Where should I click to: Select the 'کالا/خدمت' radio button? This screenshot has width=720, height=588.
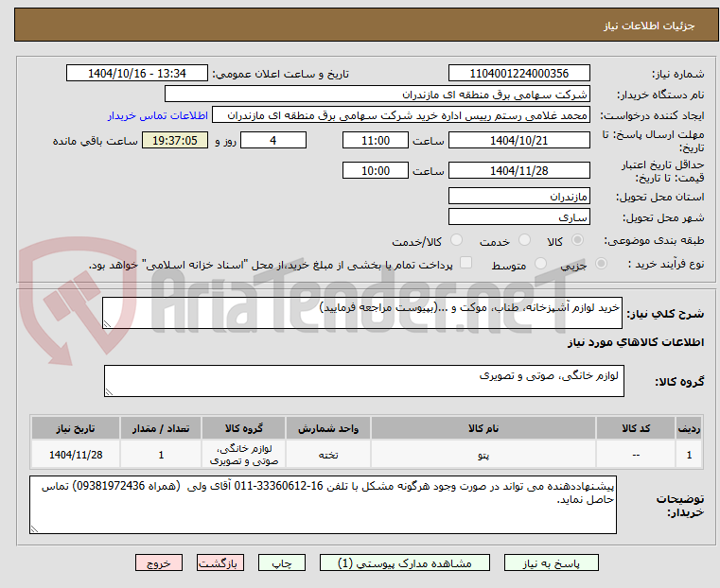[456, 240]
